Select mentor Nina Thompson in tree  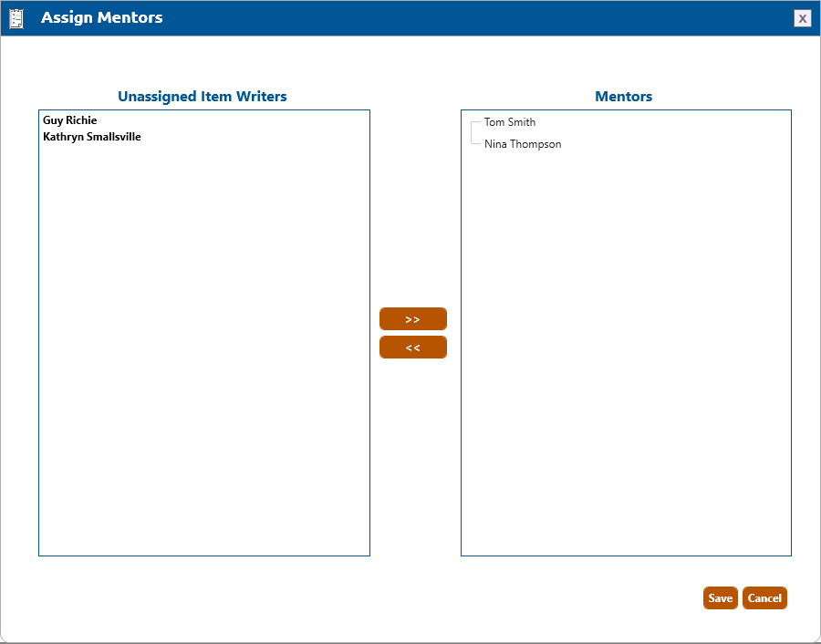[523, 144]
